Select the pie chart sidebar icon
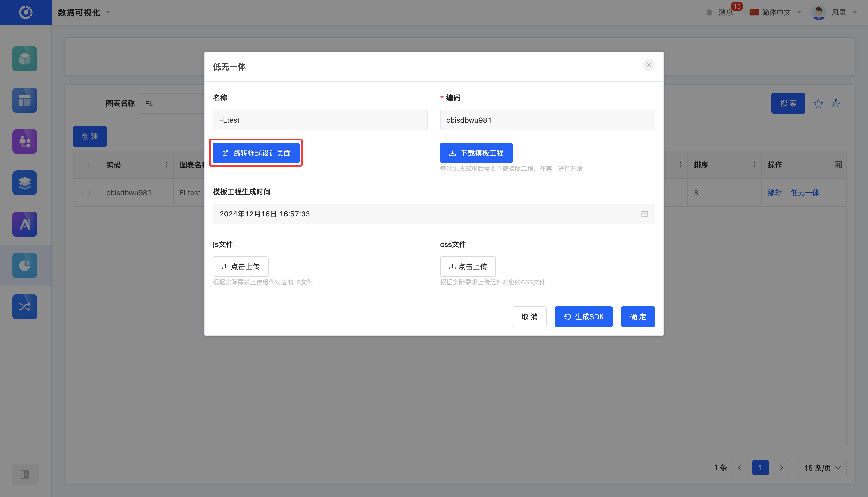This screenshot has height=497, width=868. [x=25, y=266]
